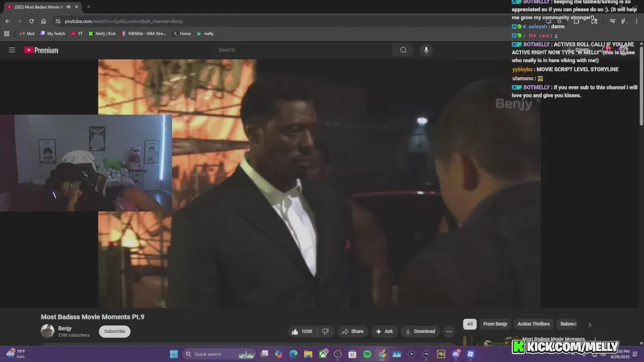Viewport: 644px width, 362px height.
Task: Start search with the magnifier button
Action: point(403,50)
